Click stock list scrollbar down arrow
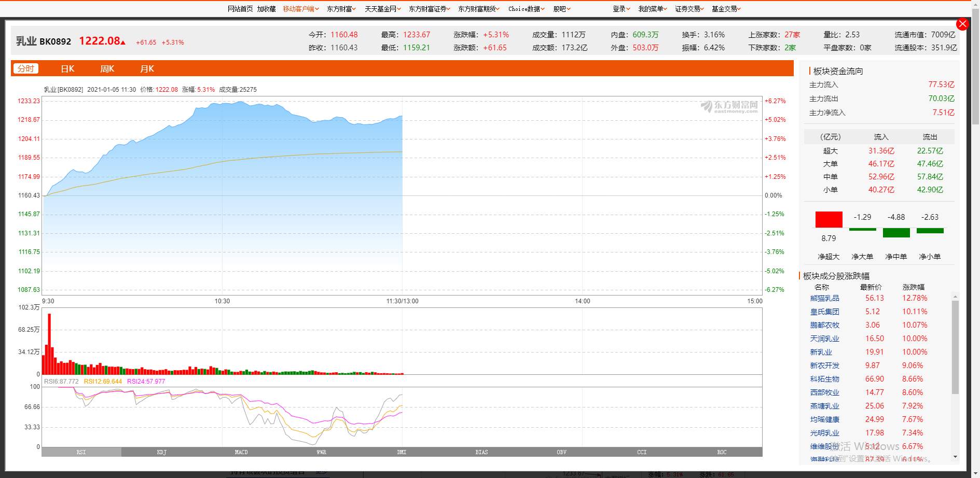The image size is (980, 478). tap(956, 457)
